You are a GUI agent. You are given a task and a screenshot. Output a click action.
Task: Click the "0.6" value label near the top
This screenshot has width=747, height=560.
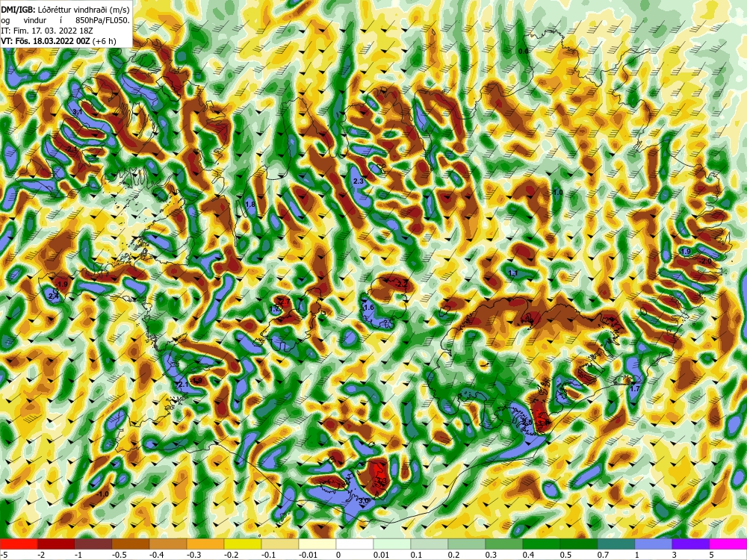point(523,51)
